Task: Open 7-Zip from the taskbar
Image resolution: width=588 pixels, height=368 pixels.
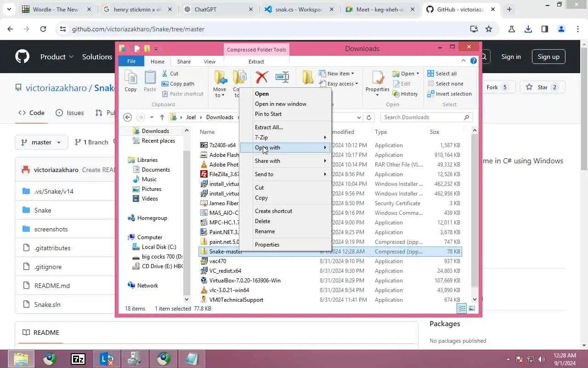Action: [78, 359]
